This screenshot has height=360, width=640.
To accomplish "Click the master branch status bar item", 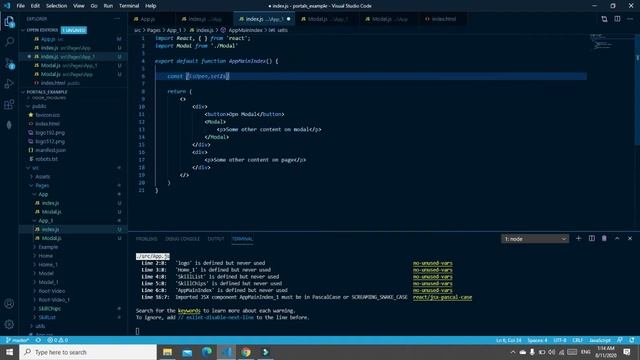I will [17, 340].
